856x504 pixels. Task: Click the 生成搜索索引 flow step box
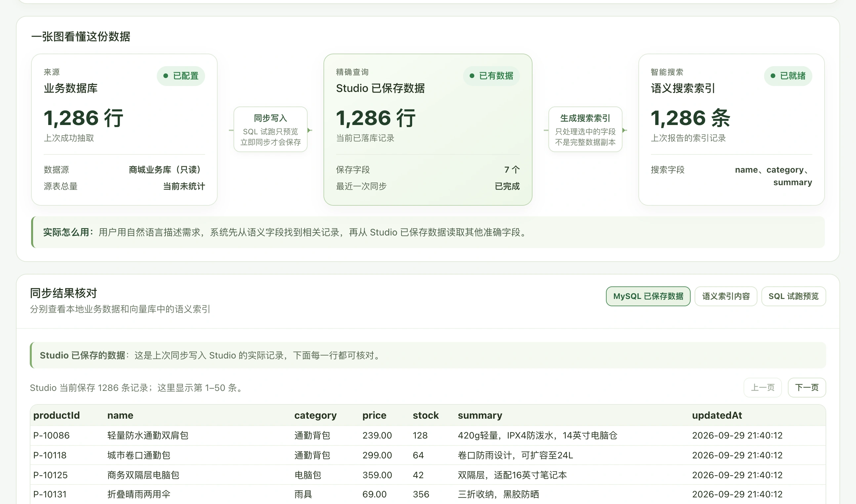(585, 129)
